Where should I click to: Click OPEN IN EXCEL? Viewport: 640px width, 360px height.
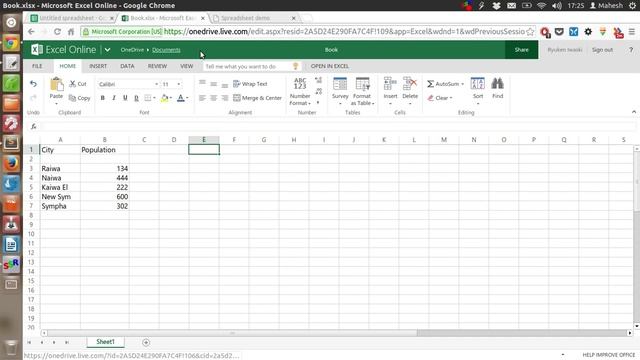point(330,66)
